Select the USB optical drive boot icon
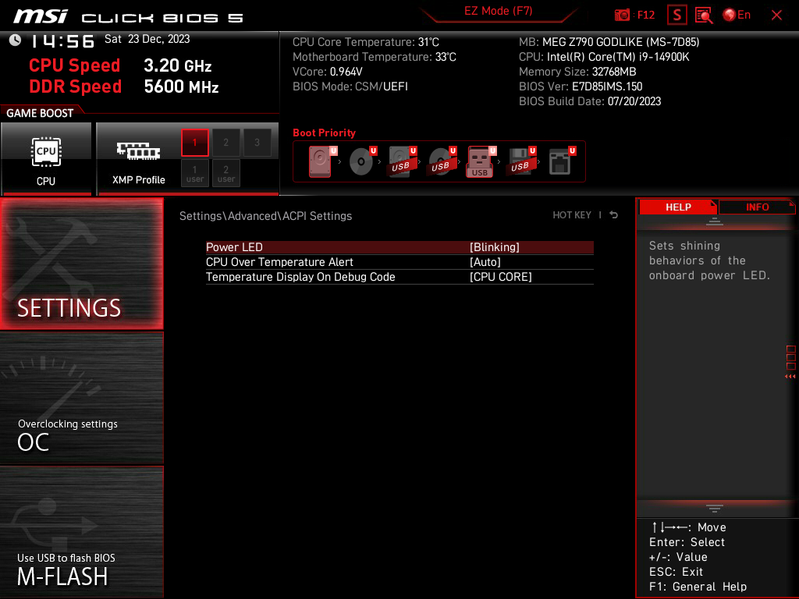Image resolution: width=799 pixels, height=599 pixels. [x=442, y=161]
